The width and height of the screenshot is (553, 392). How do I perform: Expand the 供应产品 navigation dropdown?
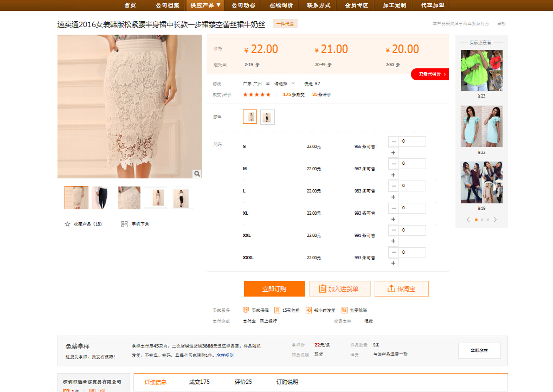[205, 5]
